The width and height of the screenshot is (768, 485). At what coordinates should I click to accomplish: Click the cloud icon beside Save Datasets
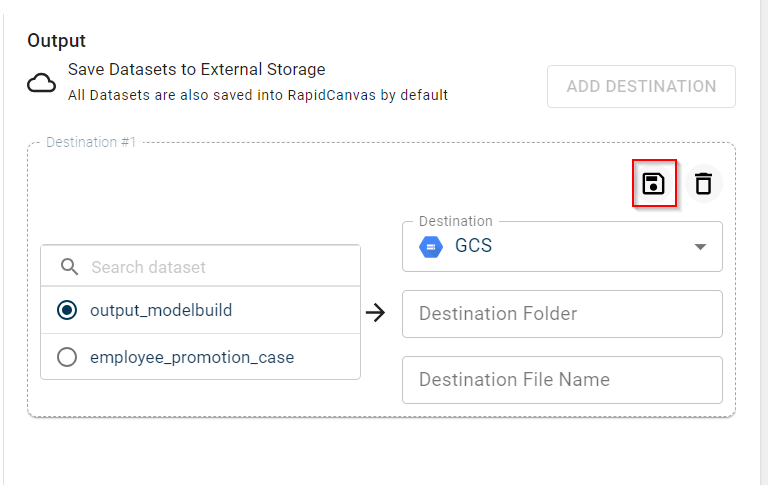[41, 83]
